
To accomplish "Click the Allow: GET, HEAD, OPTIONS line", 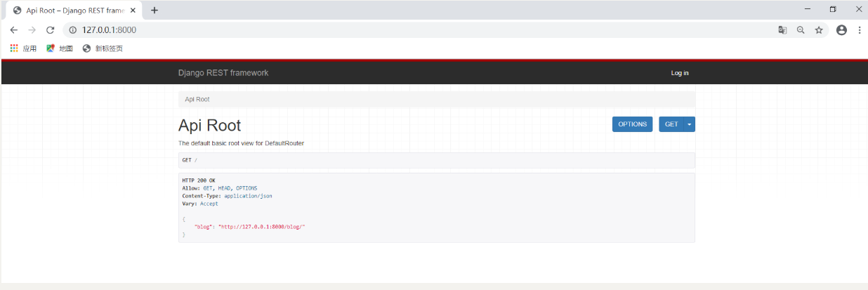I will click(x=220, y=188).
